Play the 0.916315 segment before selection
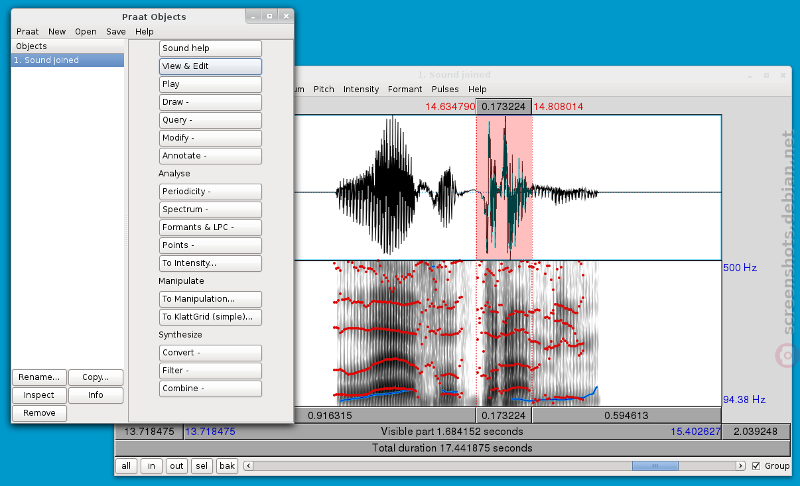This screenshot has height=486, width=800. (385, 416)
